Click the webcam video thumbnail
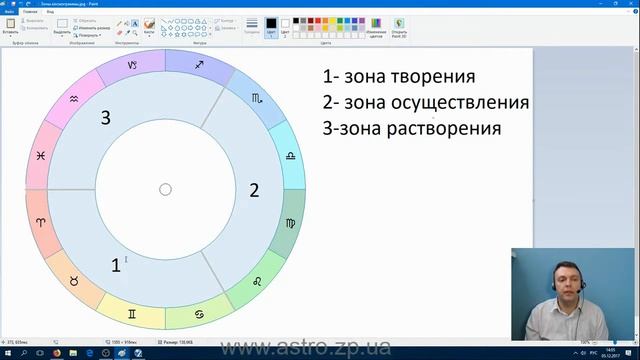This screenshot has height=360, width=640. (573, 294)
